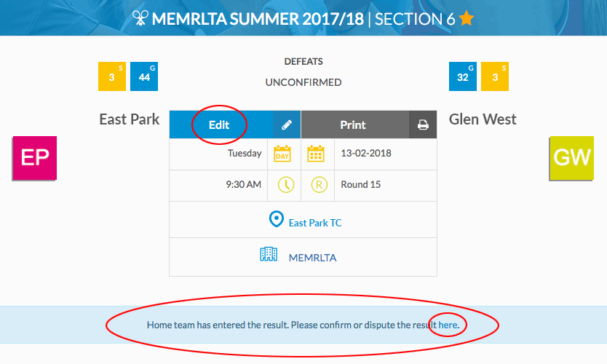607x364 pixels.
Task: Click the round R icon
Action: tap(320, 185)
